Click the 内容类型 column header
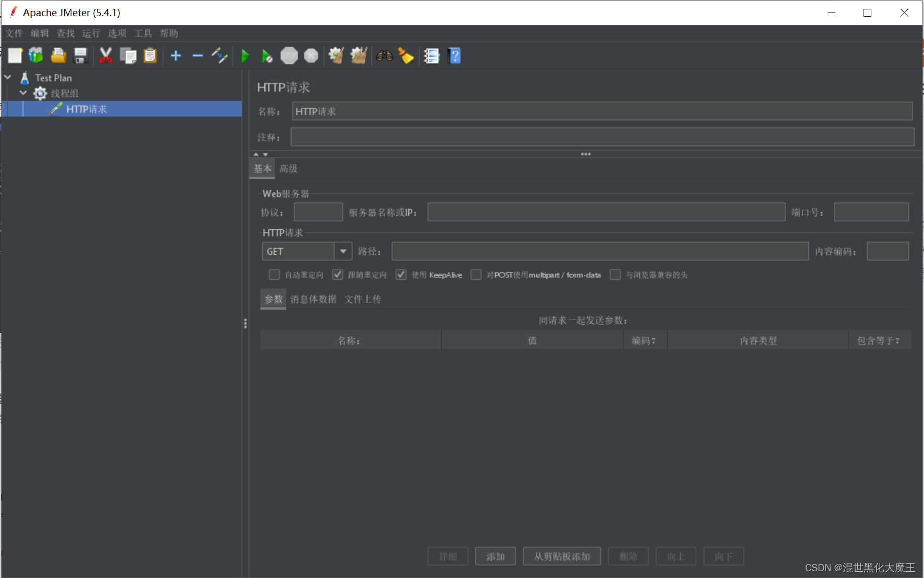Screen dimensions: 924x578 [758, 340]
